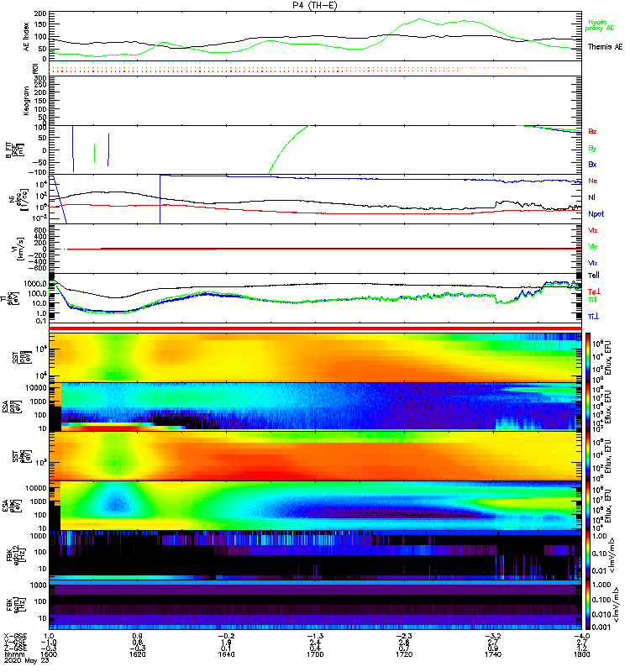The height and width of the screenshot is (672, 630).
Task: Click the blue "Vix" velocity legend label
Action: (593, 263)
